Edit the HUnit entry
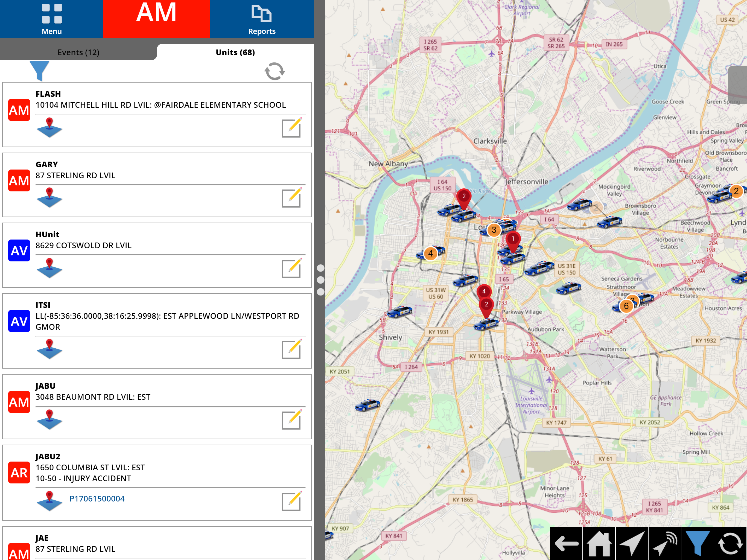Image resolution: width=747 pixels, height=560 pixels. point(291,268)
